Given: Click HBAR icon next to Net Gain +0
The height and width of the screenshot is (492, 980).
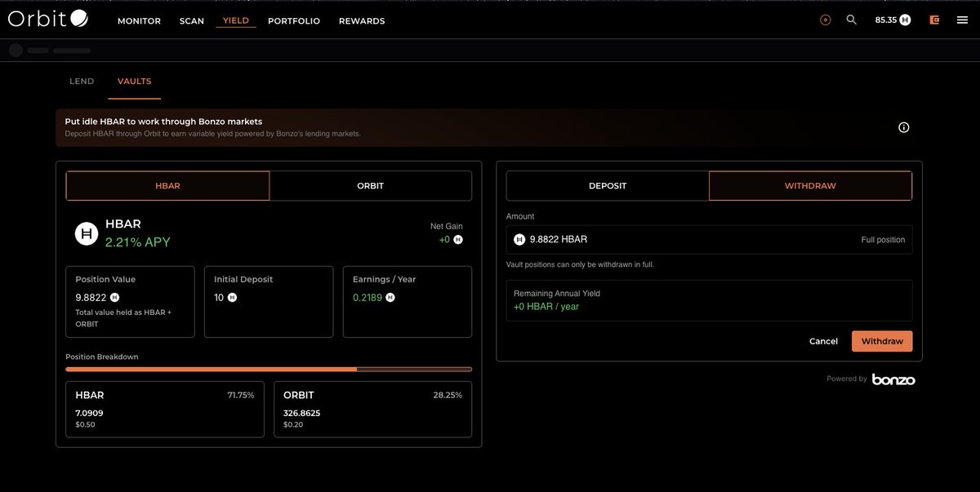Looking at the screenshot, I should click(457, 240).
